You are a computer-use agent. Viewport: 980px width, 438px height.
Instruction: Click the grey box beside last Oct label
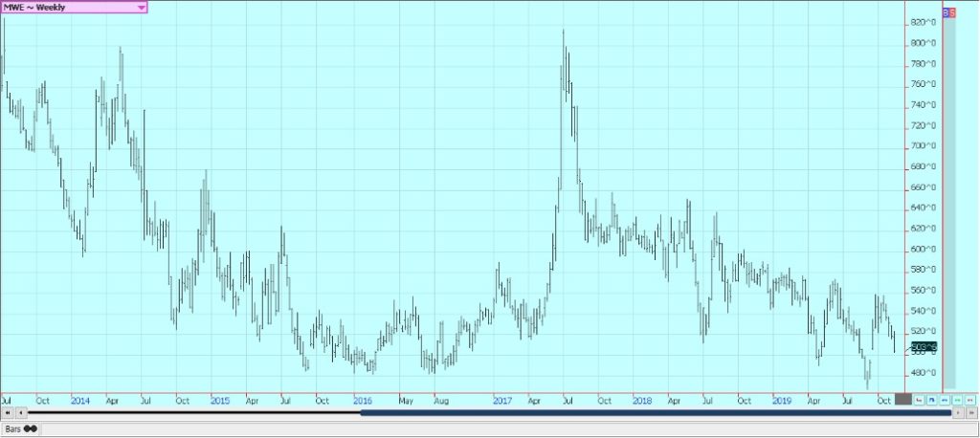(903, 399)
